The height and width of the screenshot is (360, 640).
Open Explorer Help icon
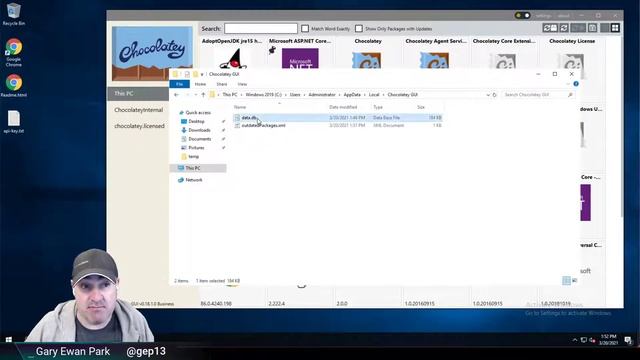pyautogui.click(x=576, y=84)
